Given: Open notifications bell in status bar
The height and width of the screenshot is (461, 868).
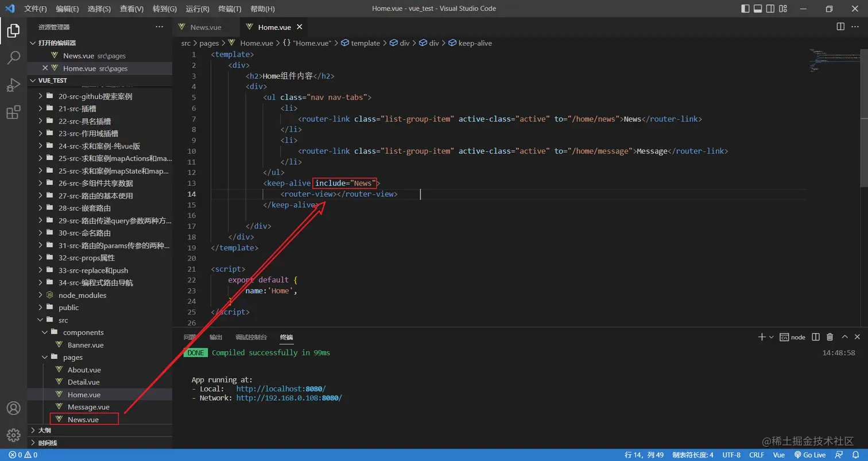Looking at the screenshot, I should [855, 455].
